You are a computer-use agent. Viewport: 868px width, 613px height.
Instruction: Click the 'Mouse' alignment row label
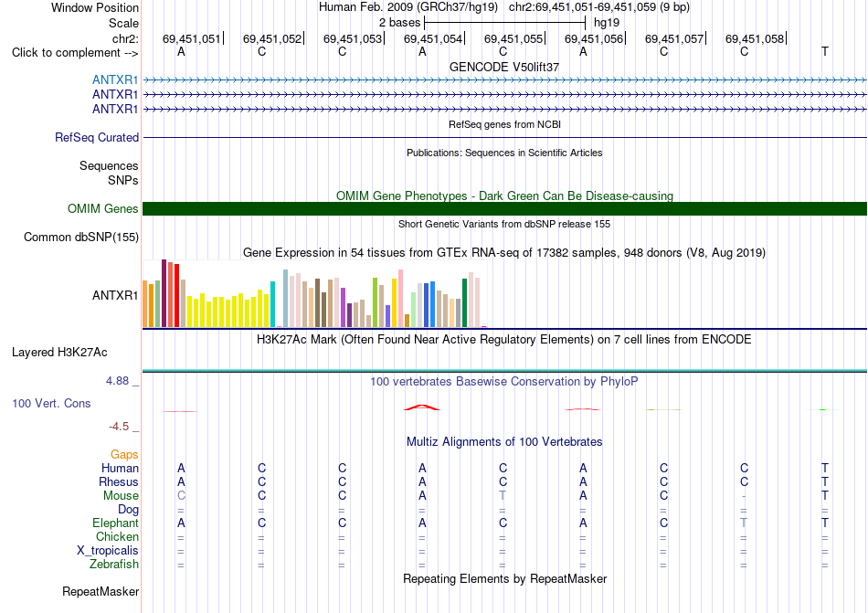[121, 496]
